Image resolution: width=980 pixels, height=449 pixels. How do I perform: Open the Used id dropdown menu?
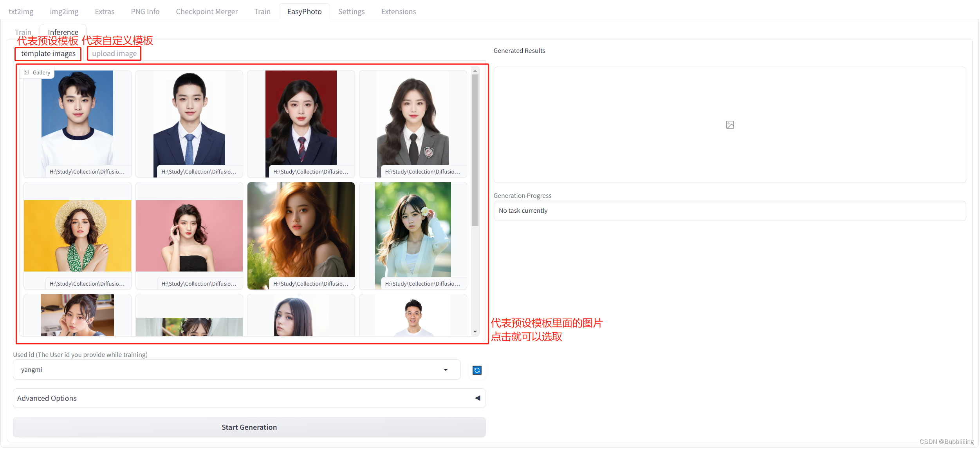point(446,370)
